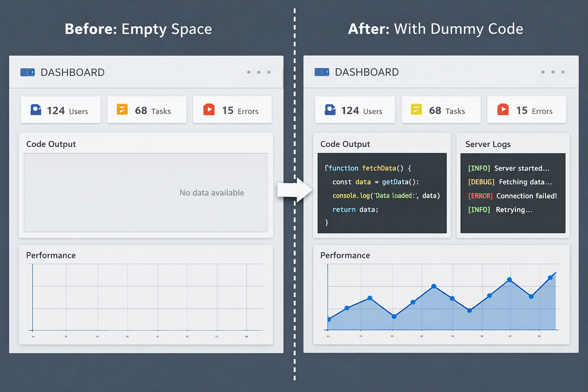Click the DASHBOARD title in the After panel

(367, 73)
